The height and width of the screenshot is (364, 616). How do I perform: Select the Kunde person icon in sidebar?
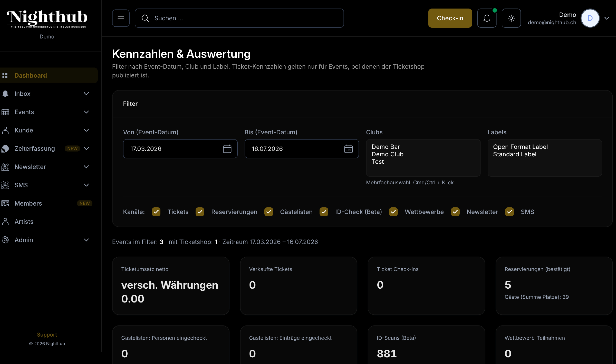pyautogui.click(x=5, y=130)
